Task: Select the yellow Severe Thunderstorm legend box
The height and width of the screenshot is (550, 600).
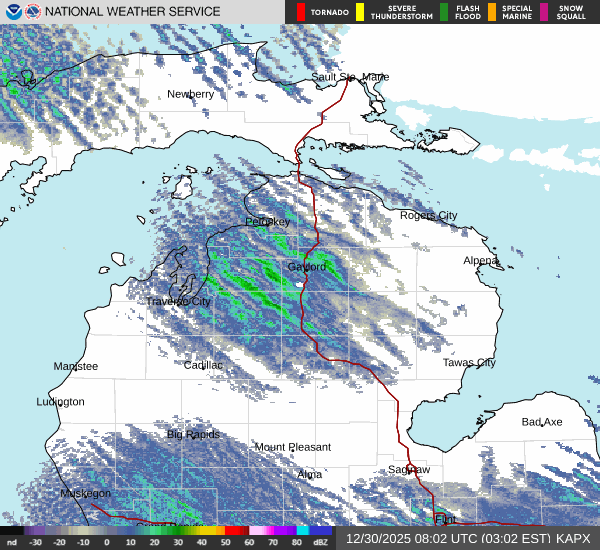Action: point(360,12)
